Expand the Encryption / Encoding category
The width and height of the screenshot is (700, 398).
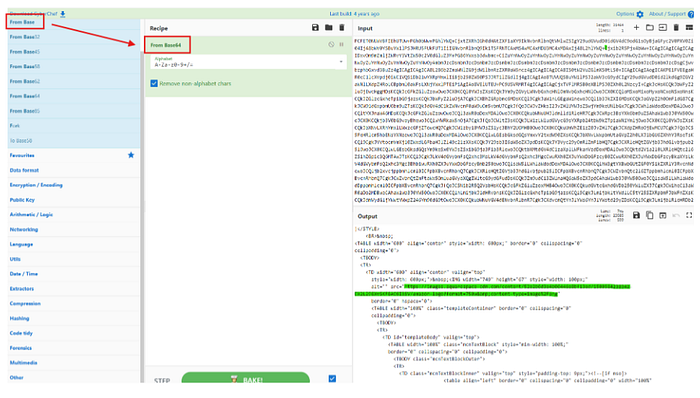[x=73, y=185]
